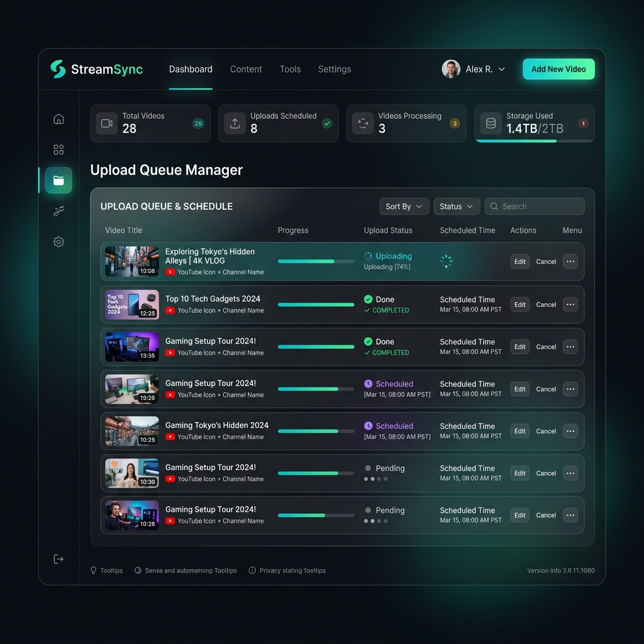Screen dimensions: 644x644
Task: Cancel the Exploring Tokyo's Hidden Alleys upload
Action: pyautogui.click(x=546, y=262)
